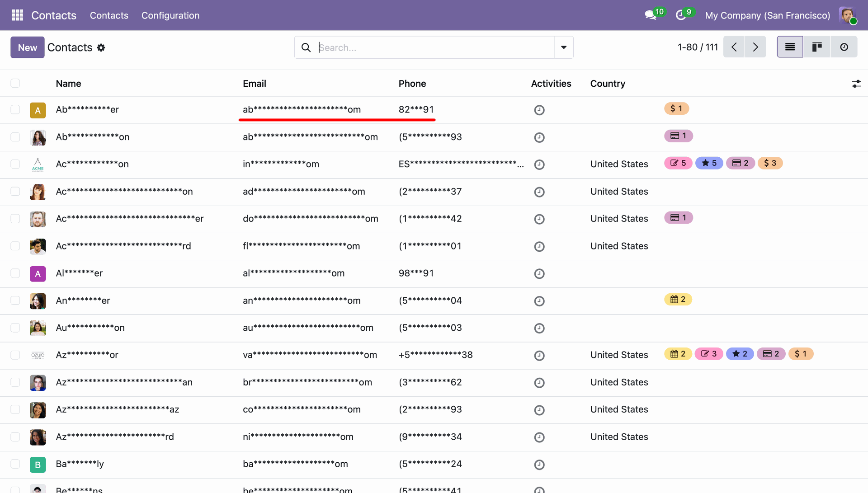Check the Az**********or row checkbox
The height and width of the screenshot is (493, 868).
pos(15,355)
